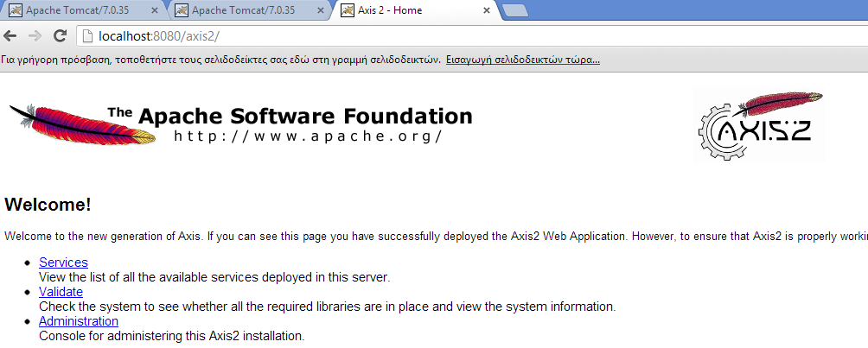Screen dimensions: 868x348
Task: Reload the page with the refresh icon
Action: 60,36
